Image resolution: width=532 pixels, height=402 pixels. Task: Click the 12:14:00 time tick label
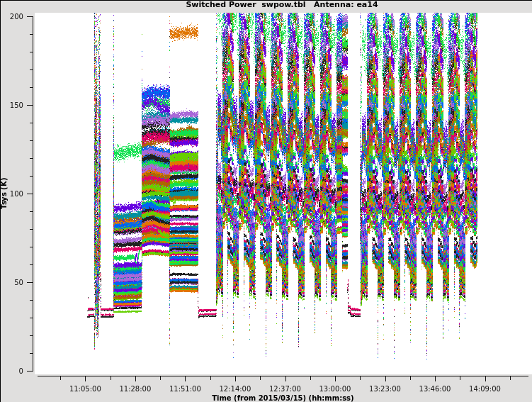point(235,389)
